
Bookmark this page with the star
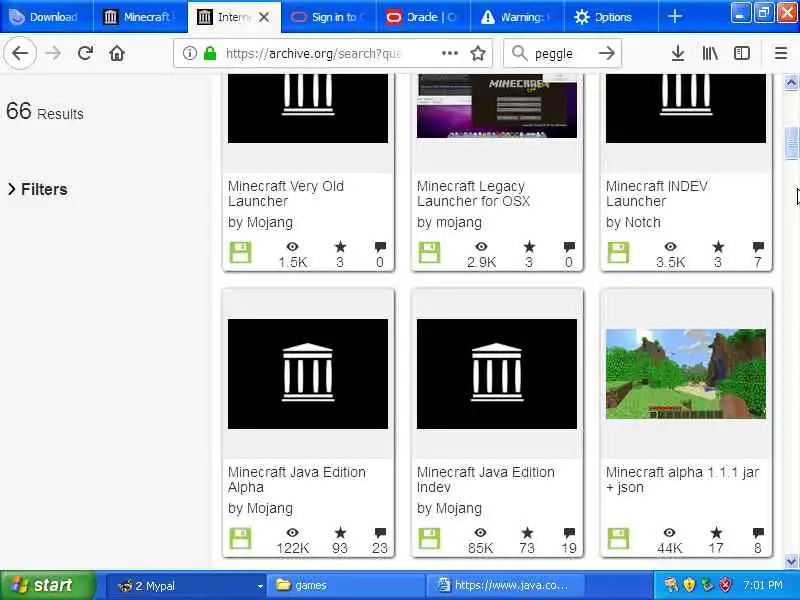click(478, 53)
